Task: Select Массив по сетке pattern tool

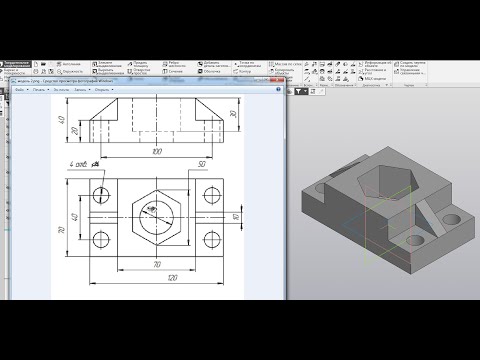Action: pyautogui.click(x=285, y=64)
